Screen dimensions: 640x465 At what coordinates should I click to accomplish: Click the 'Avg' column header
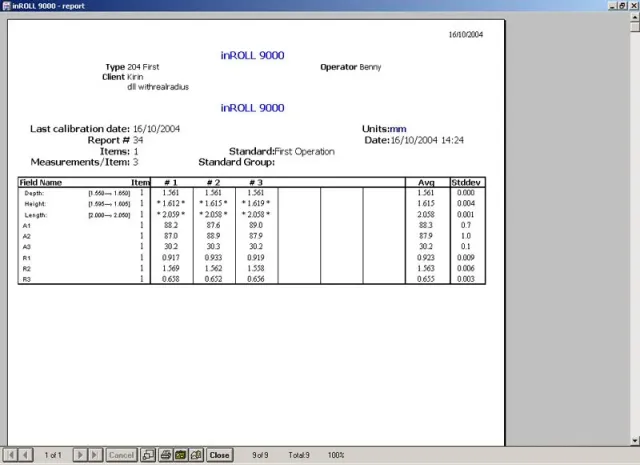[426, 182]
